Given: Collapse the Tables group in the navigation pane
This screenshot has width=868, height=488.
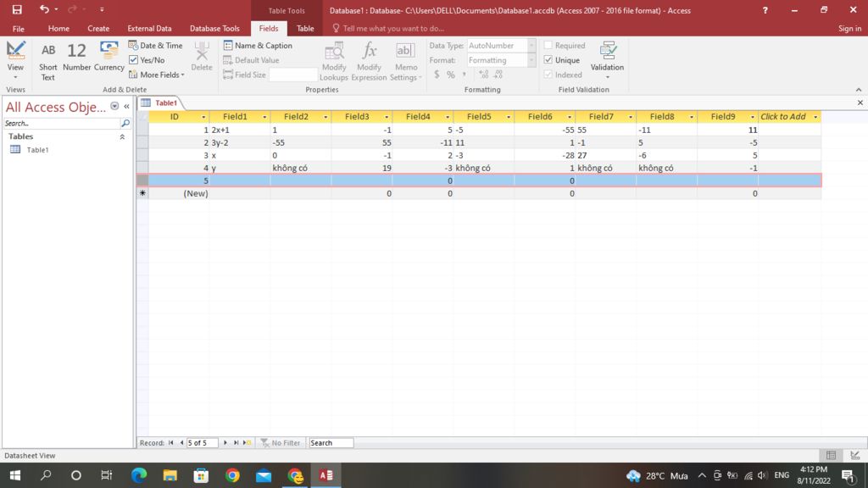Looking at the screenshot, I should point(122,136).
